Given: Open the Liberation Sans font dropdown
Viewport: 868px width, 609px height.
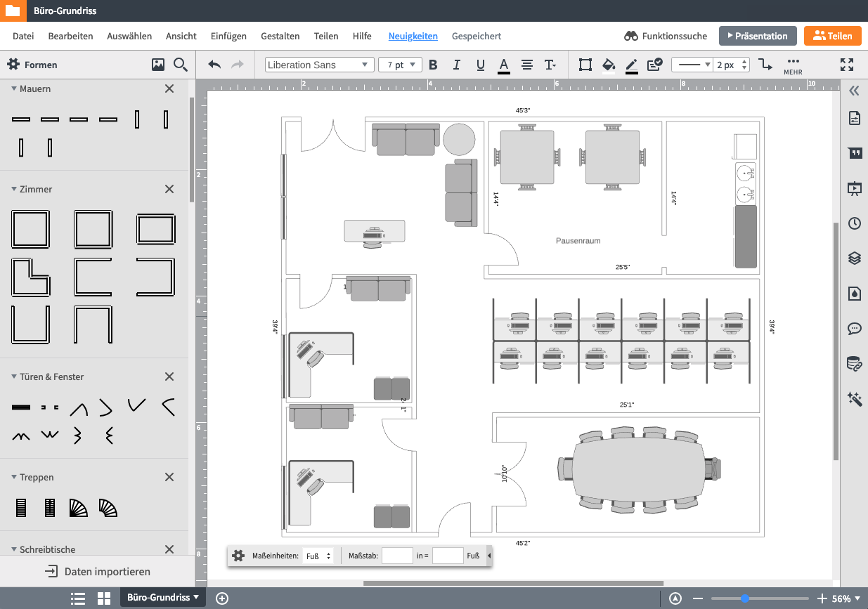Looking at the screenshot, I should click(319, 65).
